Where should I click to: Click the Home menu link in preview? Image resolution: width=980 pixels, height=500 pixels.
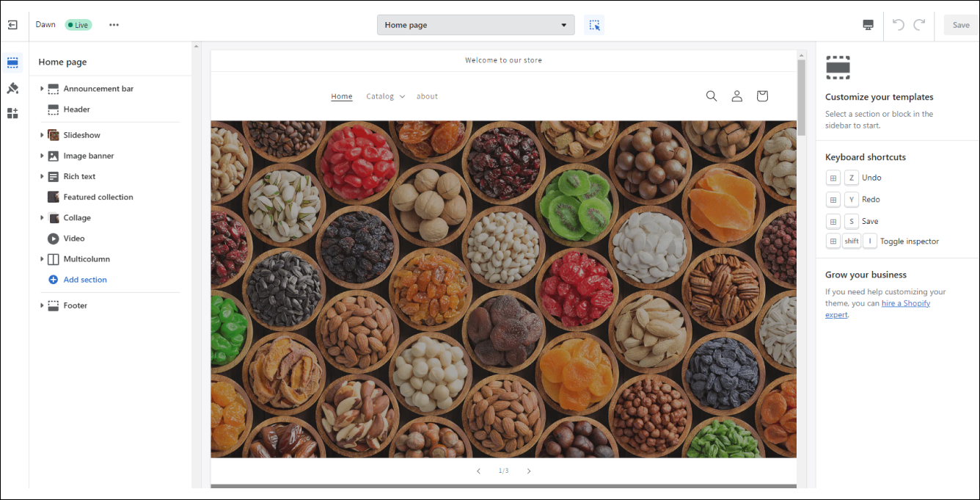(x=342, y=96)
